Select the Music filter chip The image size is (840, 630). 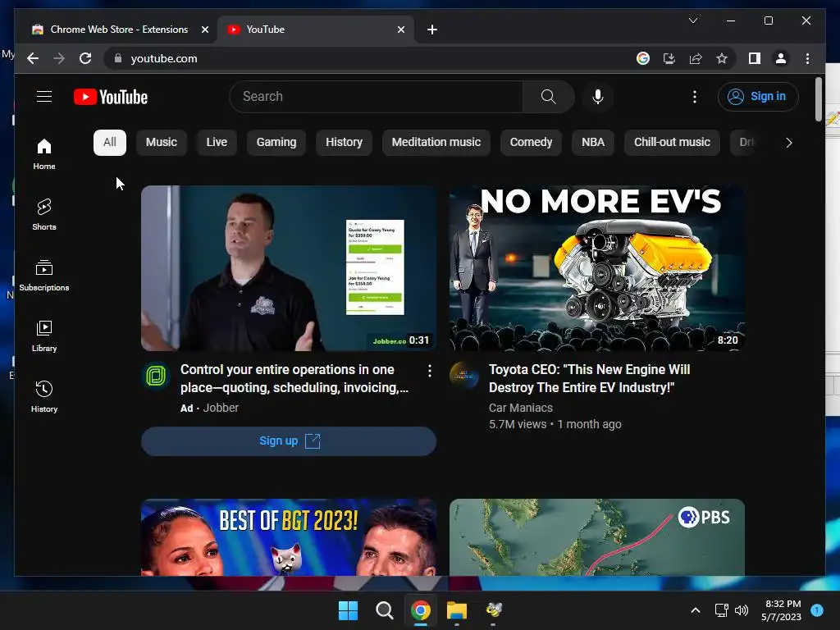point(162,143)
